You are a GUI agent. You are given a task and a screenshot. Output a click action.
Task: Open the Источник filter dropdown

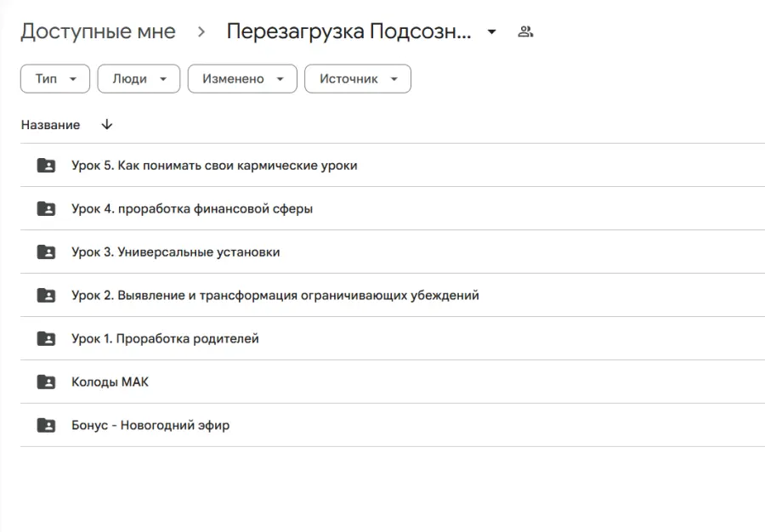pos(357,78)
